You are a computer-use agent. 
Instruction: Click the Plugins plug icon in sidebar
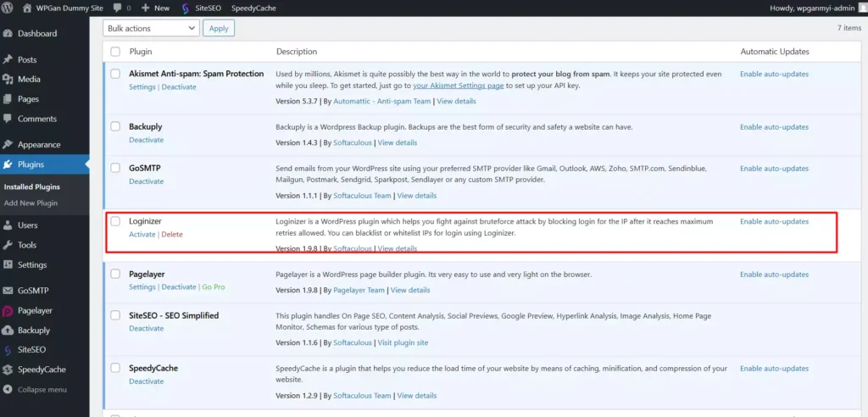click(8, 164)
